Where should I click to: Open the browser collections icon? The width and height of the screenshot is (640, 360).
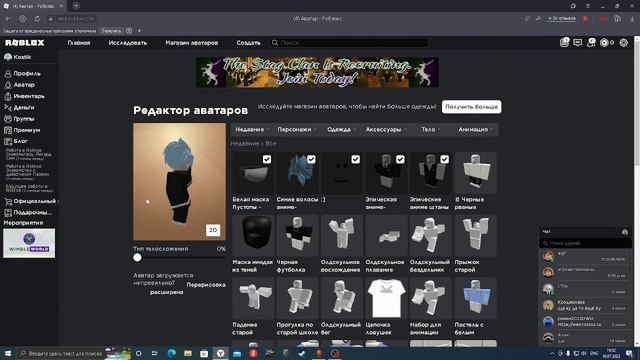click(x=618, y=19)
